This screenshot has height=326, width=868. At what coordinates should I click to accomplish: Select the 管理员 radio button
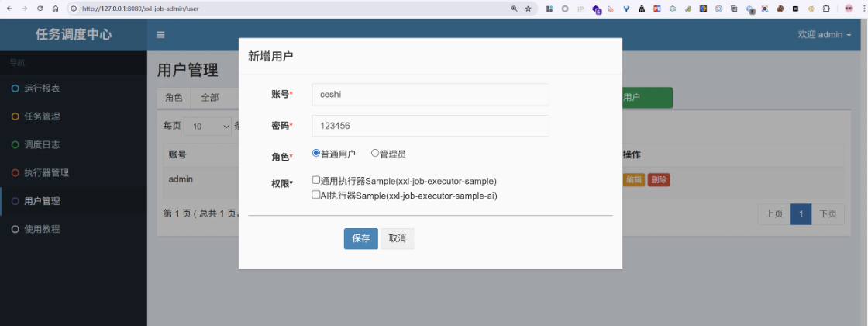point(375,154)
